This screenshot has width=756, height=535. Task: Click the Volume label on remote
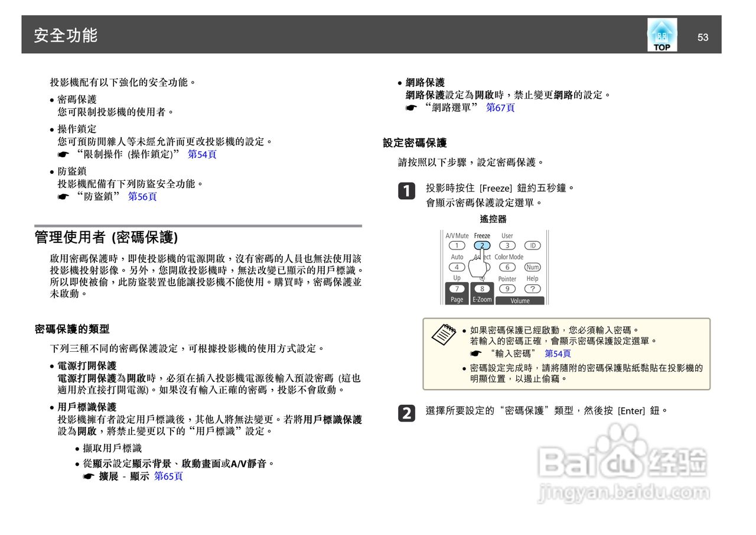coord(520,300)
